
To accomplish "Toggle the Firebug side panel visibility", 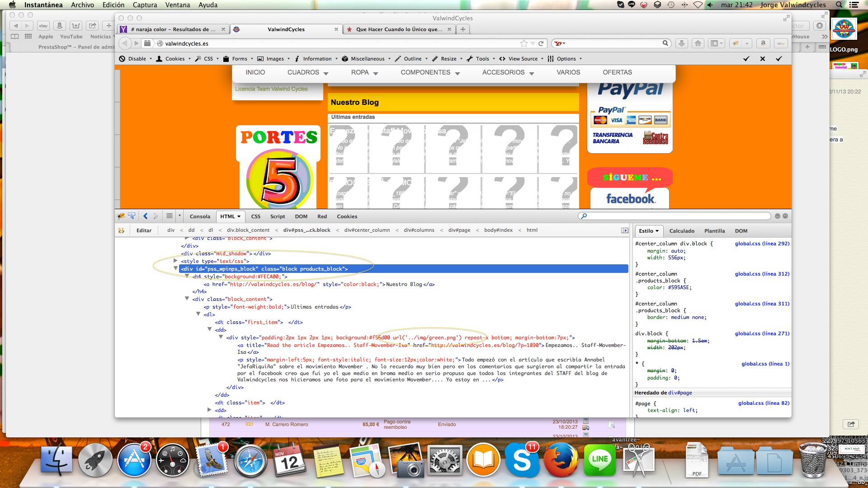I will [x=625, y=230].
